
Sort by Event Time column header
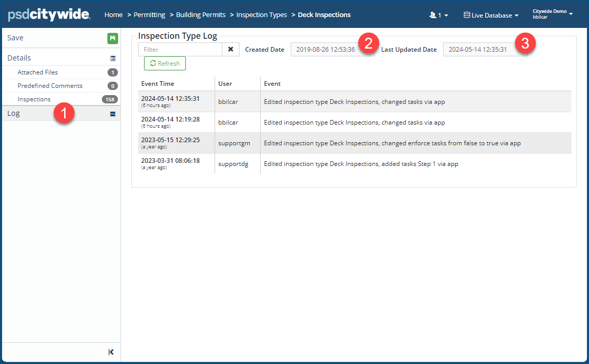coord(158,84)
